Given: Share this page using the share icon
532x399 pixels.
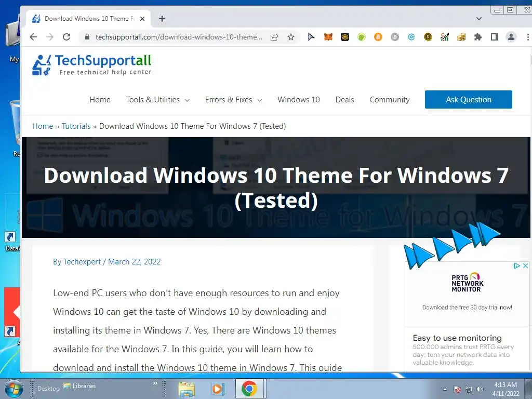Looking at the screenshot, I should pos(274,37).
